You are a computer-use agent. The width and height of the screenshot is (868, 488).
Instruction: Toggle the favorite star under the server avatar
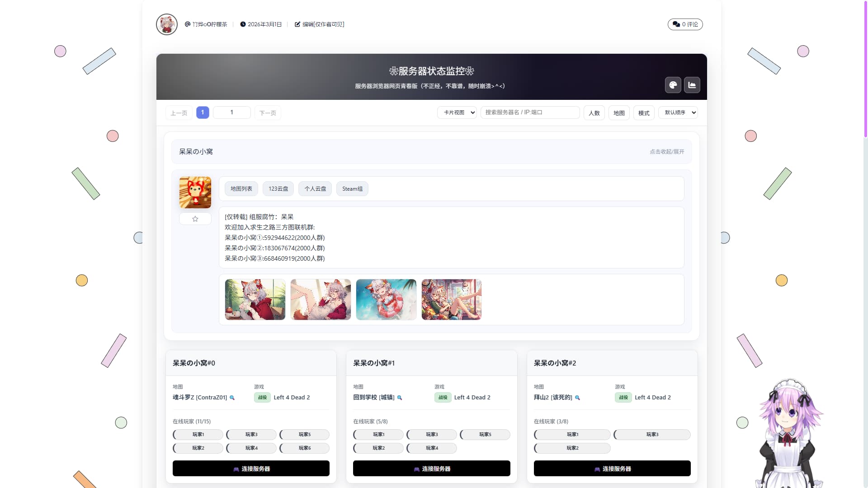[195, 219]
